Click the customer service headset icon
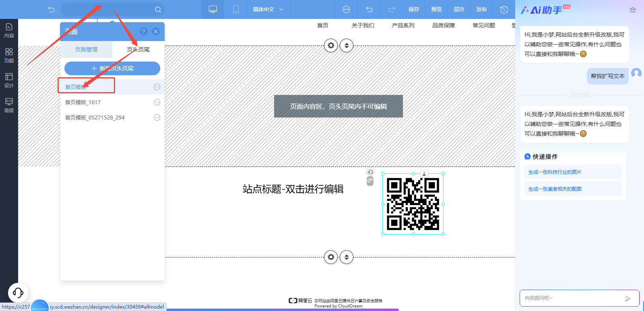The image size is (644, 311). (x=18, y=292)
